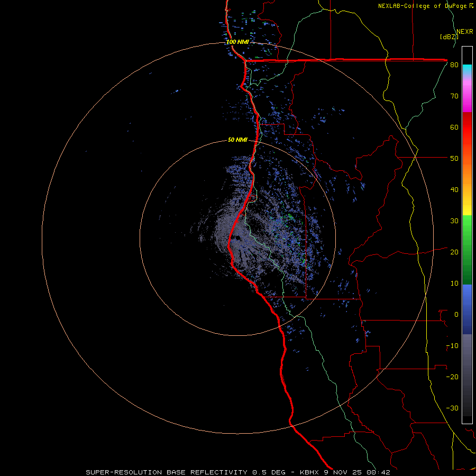Viewport: 476px width, 476px height.
Task: Click the 50 NMI range ring label
Action: 237,140
